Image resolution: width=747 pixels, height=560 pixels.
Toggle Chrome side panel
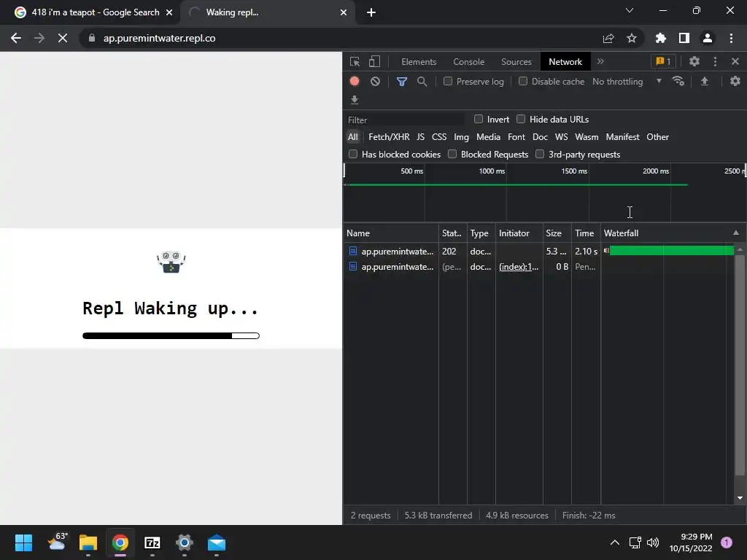click(x=684, y=38)
